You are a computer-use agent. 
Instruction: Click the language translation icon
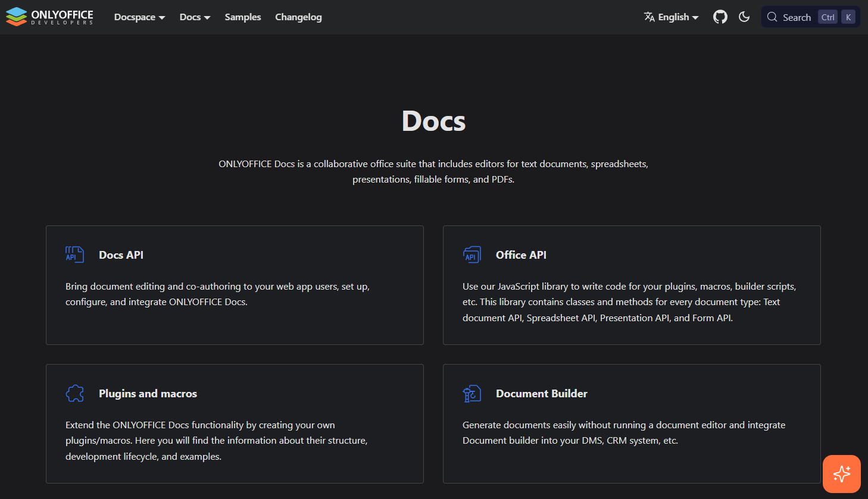(648, 17)
